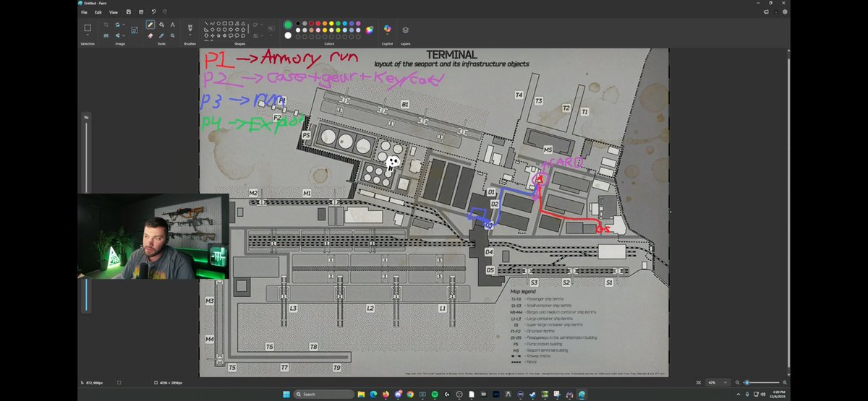Select the Eraser tool
Image resolution: width=868 pixels, height=401 pixels.
click(150, 35)
